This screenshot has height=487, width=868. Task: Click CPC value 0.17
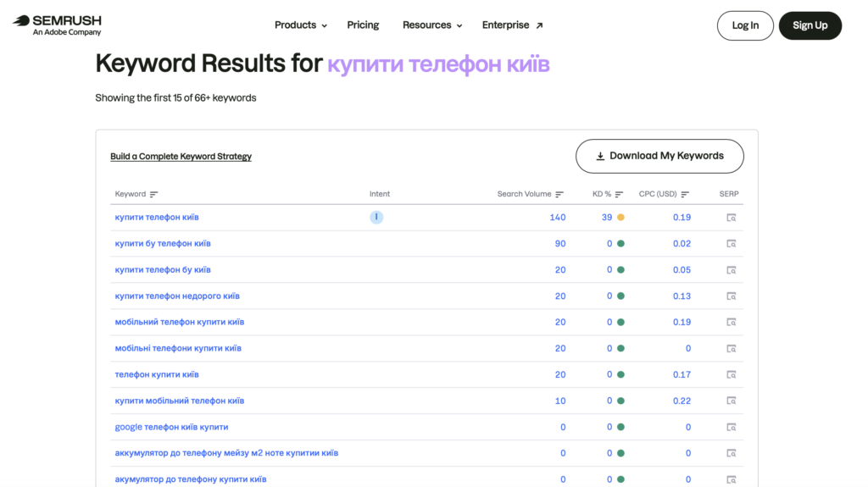682,374
